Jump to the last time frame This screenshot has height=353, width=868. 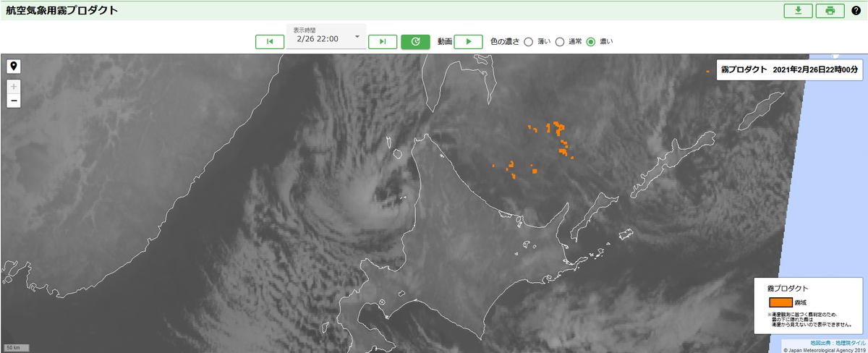pyautogui.click(x=383, y=42)
